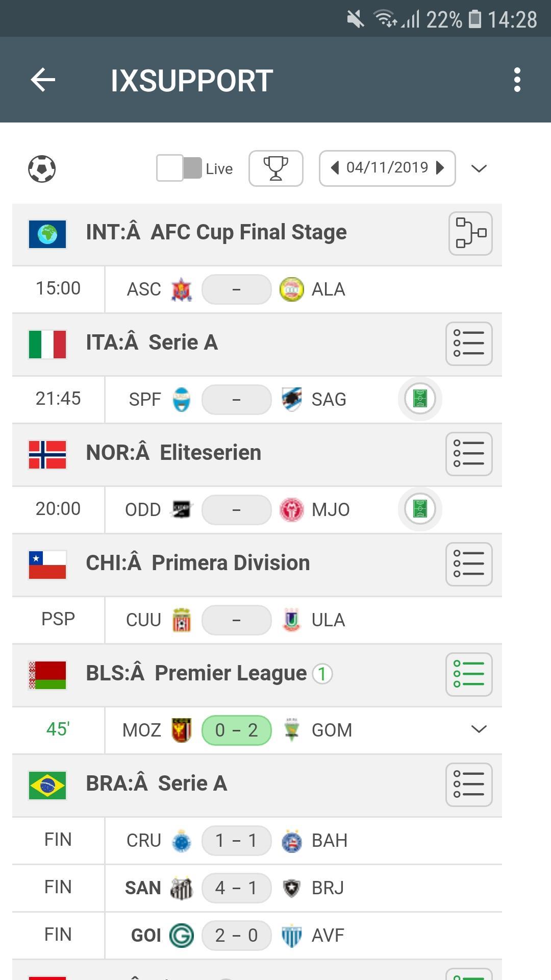This screenshot has height=980, width=551.
Task: Open Belarus Premier League live table icon
Action: tap(468, 674)
